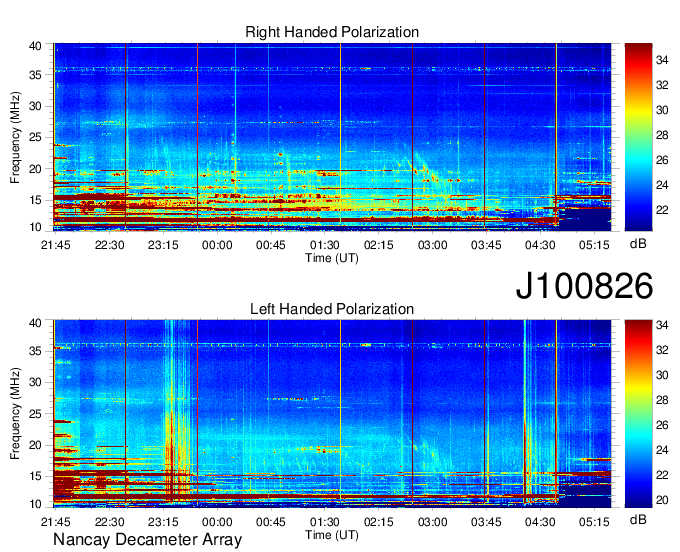Click the "Time (UT)" label under the Right Handed plot
The height and width of the screenshot is (552, 680).
pyautogui.click(x=332, y=258)
